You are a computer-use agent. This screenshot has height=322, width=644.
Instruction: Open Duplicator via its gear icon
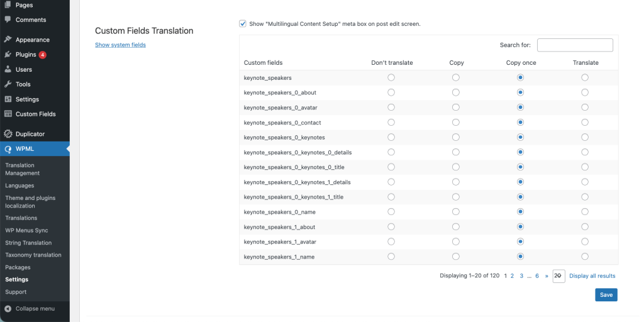[8, 134]
